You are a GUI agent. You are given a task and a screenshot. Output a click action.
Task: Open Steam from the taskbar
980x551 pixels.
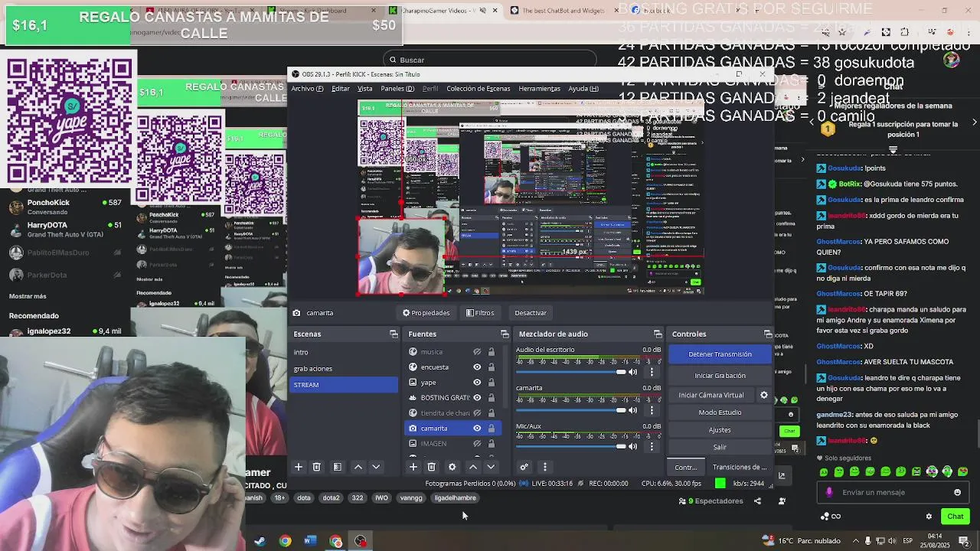coord(260,541)
